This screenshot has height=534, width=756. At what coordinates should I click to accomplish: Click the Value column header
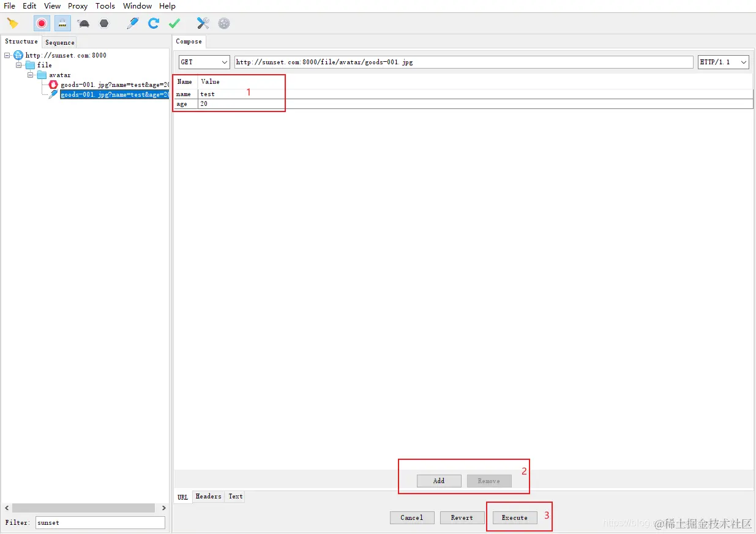475,81
